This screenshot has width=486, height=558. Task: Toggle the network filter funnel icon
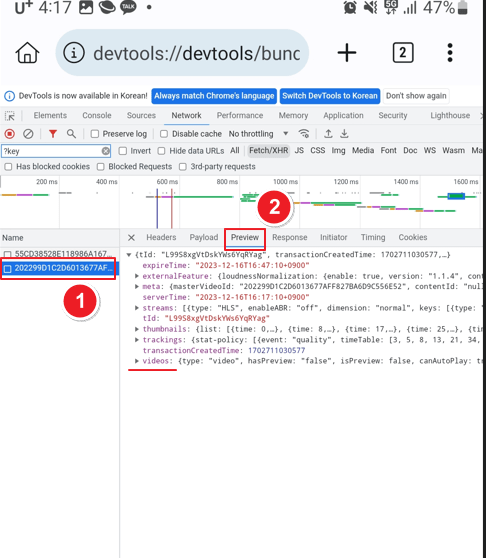click(x=53, y=134)
